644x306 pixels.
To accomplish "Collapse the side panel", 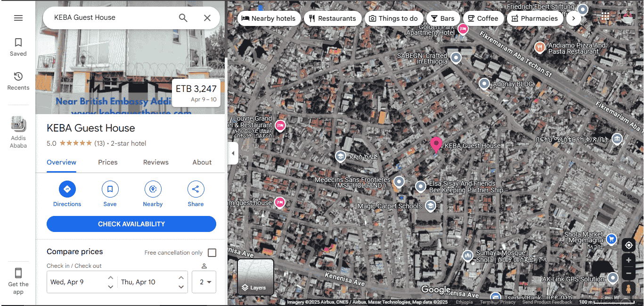I will pos(233,153).
